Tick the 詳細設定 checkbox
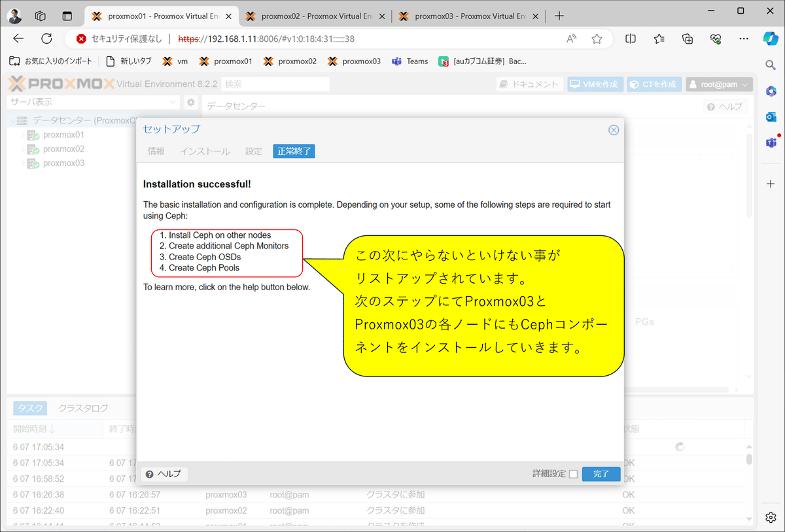Image resolution: width=785 pixels, height=532 pixels. tap(573, 474)
